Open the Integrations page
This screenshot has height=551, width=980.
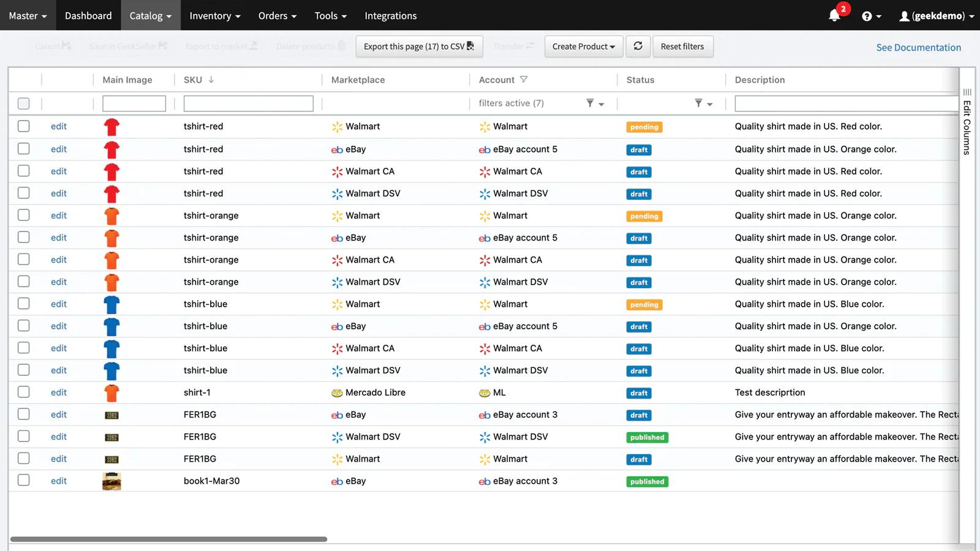[x=391, y=16]
